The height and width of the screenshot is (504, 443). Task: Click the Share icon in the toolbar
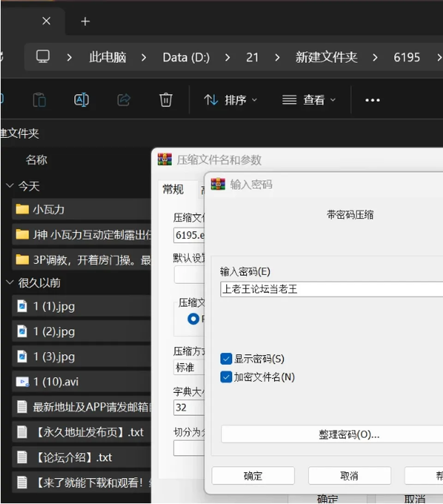(124, 100)
